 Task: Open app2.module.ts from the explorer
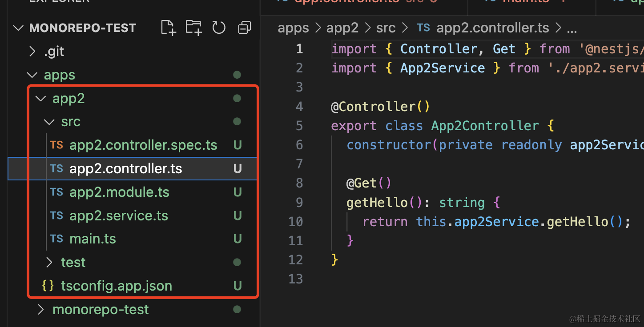[119, 192]
